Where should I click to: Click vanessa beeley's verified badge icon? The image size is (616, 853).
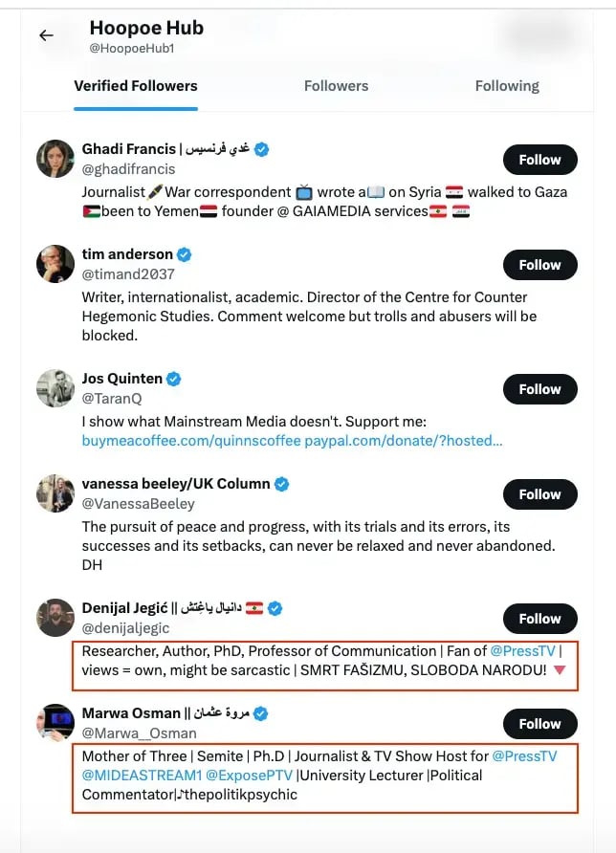click(x=282, y=484)
